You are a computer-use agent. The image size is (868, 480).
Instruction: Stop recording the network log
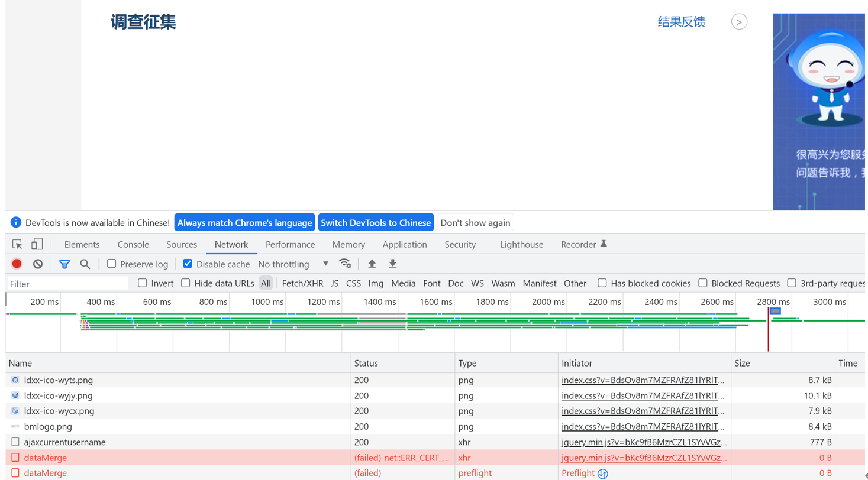click(17, 264)
